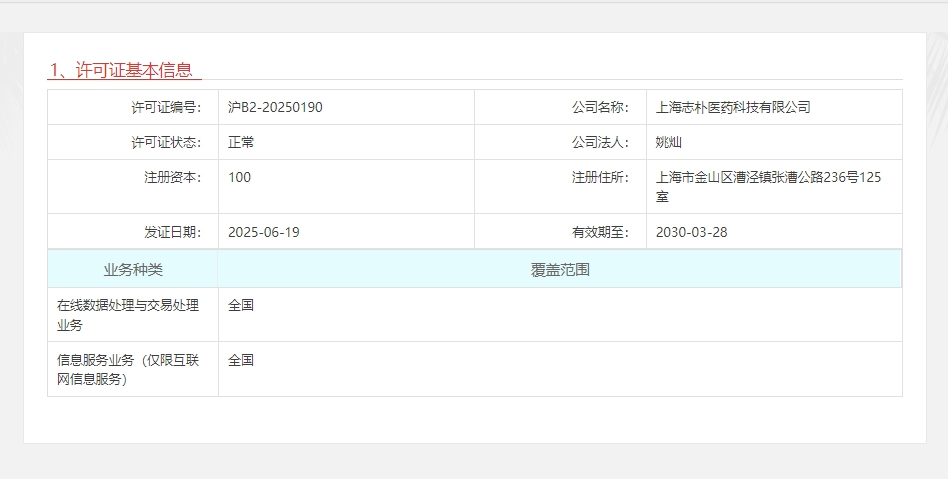Click the 业务种类 column header
The image size is (948, 479).
[x=133, y=270]
